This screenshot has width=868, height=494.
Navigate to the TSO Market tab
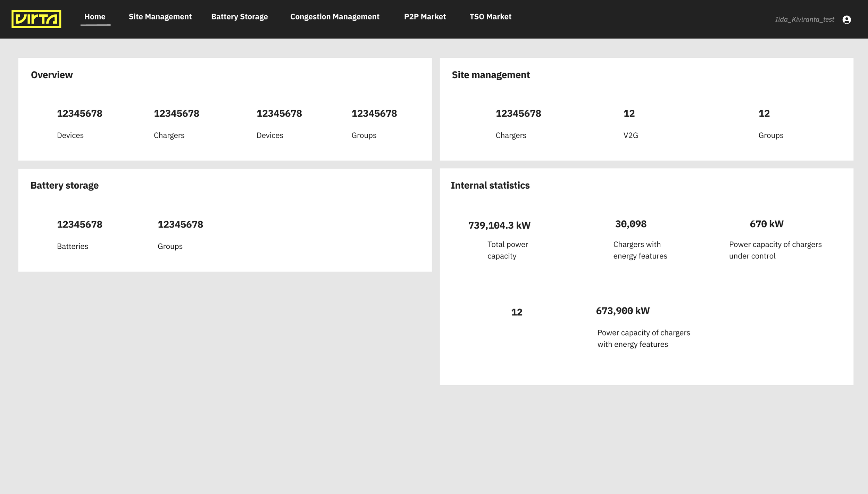pos(490,17)
